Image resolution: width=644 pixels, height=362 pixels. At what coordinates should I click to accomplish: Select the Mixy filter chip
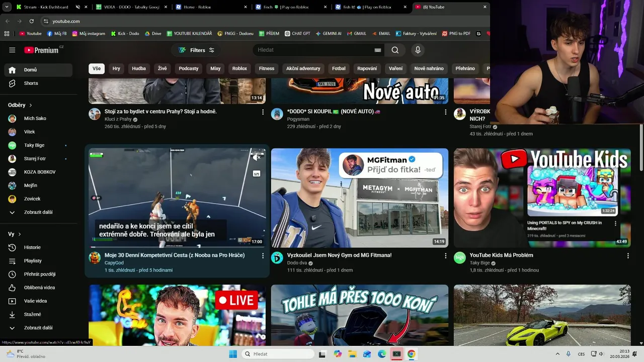point(215,68)
